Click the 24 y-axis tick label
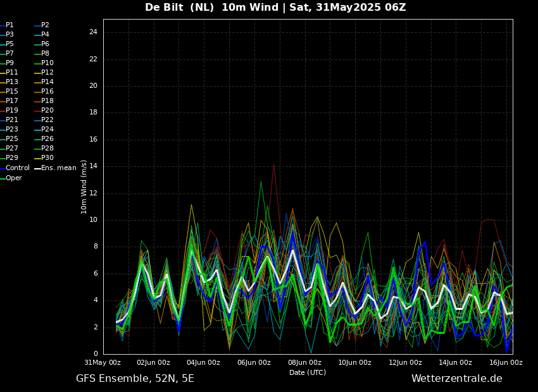The image size is (538, 392). tap(93, 32)
